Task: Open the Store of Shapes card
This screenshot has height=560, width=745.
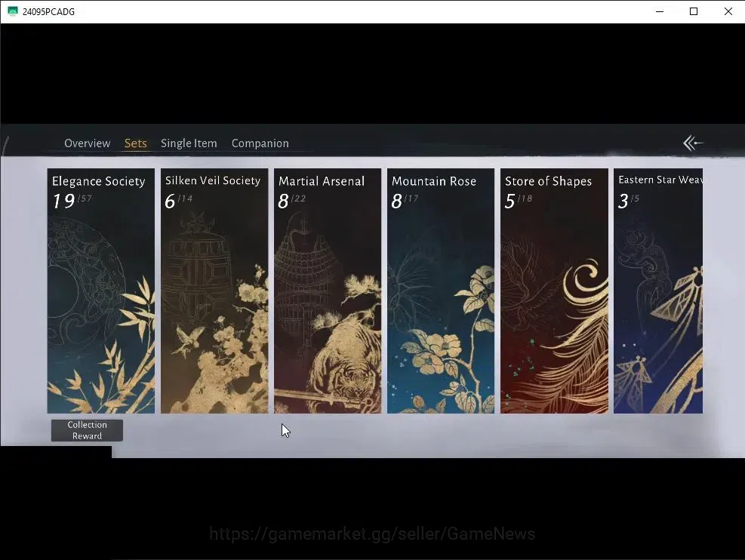Action: click(x=554, y=291)
